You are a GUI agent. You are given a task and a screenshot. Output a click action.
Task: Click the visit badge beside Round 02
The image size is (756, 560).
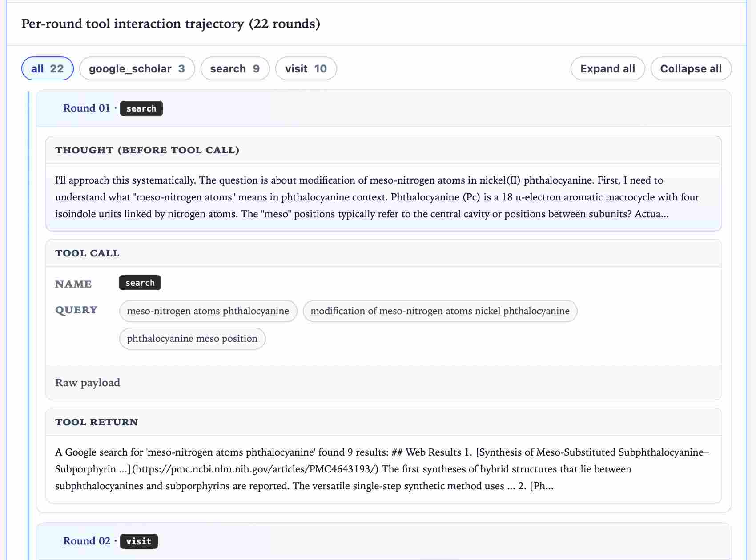[138, 541]
